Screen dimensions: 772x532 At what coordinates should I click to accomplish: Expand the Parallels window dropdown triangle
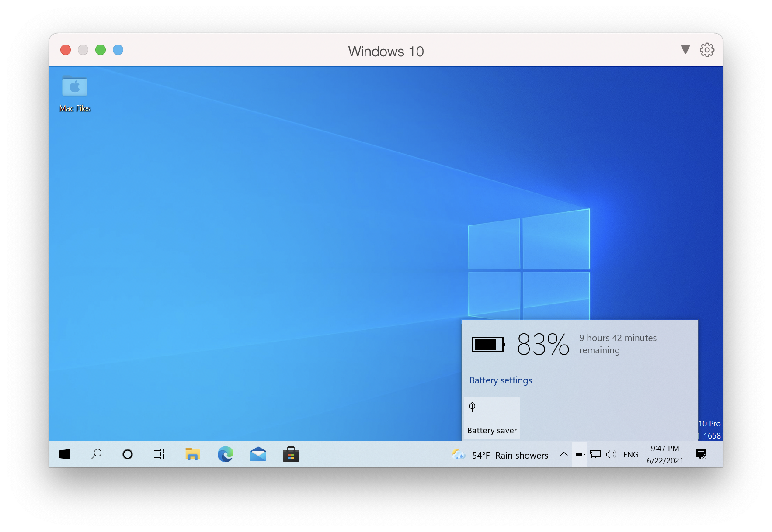tap(685, 50)
